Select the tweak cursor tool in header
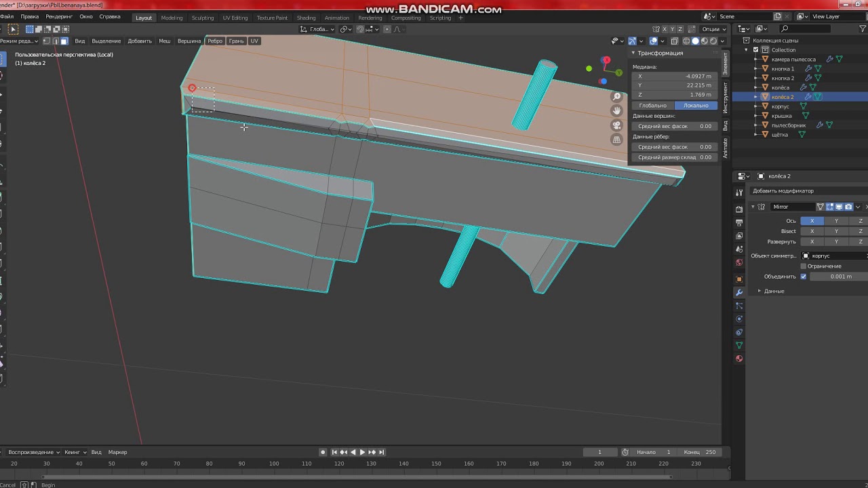Image resolution: width=868 pixels, height=488 pixels. [14, 29]
